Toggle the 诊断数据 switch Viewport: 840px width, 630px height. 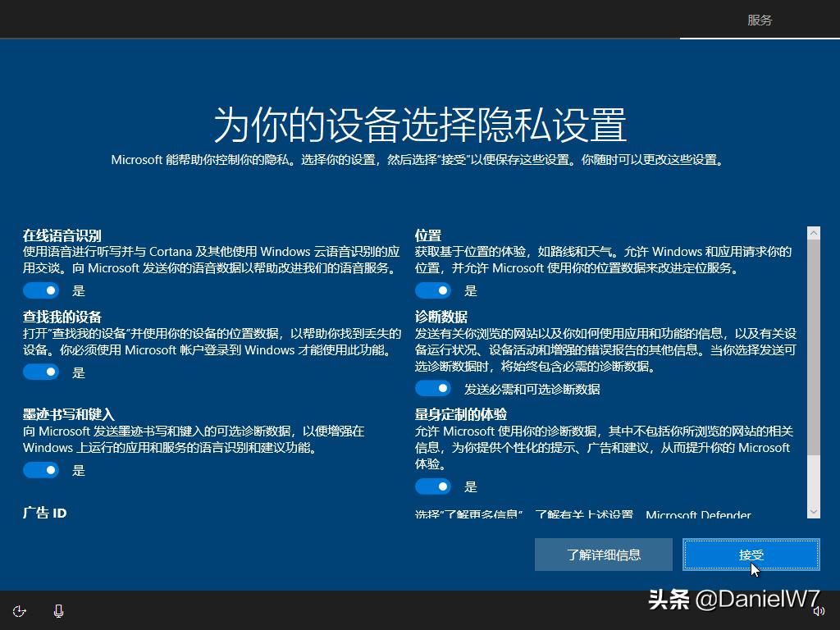[x=433, y=388]
